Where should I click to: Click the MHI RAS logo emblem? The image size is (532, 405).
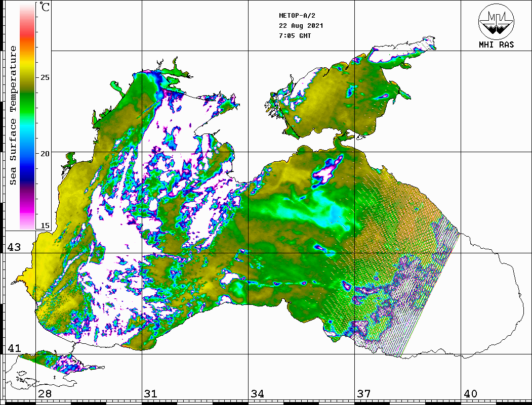[x=497, y=21]
